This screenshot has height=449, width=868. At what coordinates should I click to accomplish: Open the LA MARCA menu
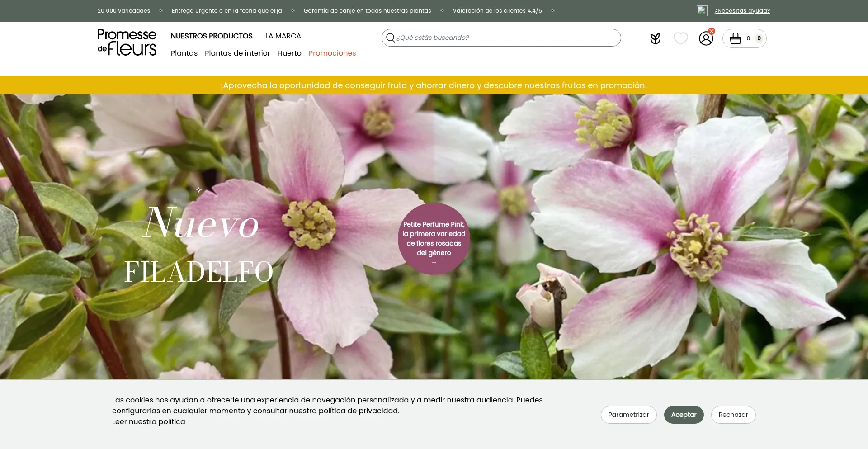[x=283, y=36]
